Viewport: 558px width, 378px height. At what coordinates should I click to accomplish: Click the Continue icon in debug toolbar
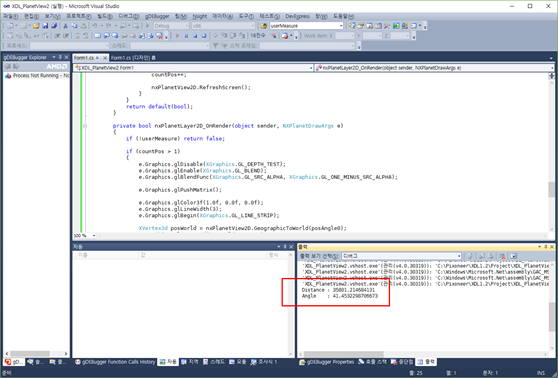click(x=178, y=36)
